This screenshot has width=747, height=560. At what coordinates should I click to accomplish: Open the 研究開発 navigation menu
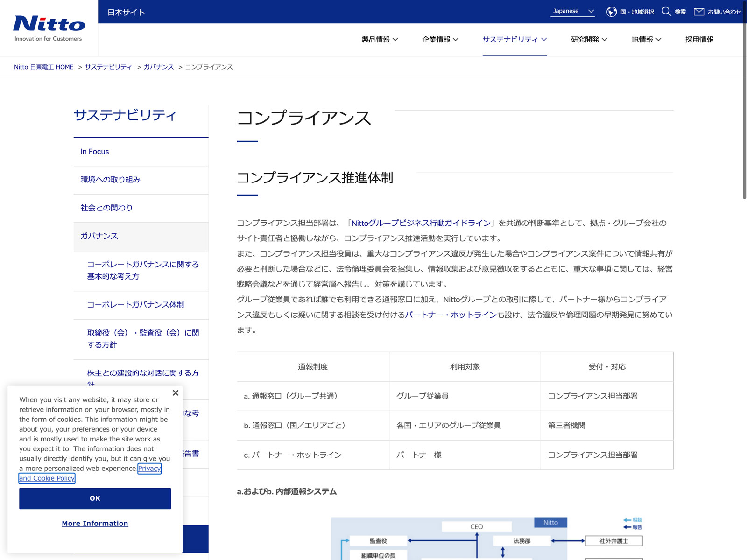[589, 40]
